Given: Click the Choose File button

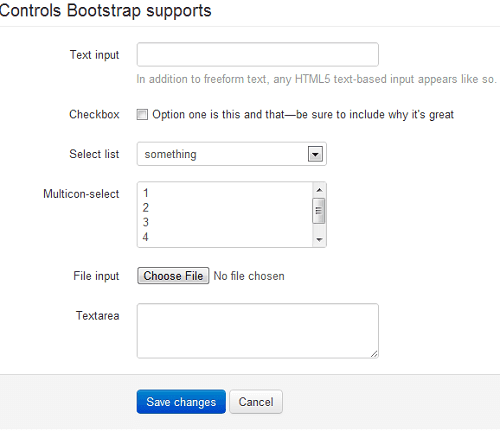Looking at the screenshot, I should (173, 276).
